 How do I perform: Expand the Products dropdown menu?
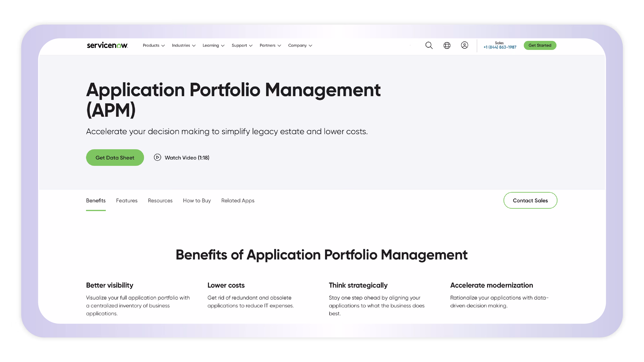pos(154,45)
